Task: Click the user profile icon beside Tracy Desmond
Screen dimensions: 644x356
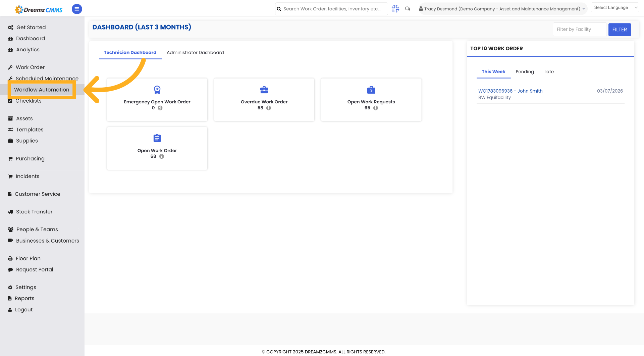Action: 421,9
